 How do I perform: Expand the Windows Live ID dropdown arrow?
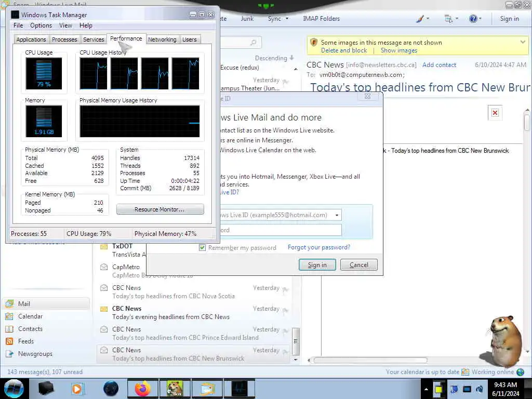(x=337, y=215)
